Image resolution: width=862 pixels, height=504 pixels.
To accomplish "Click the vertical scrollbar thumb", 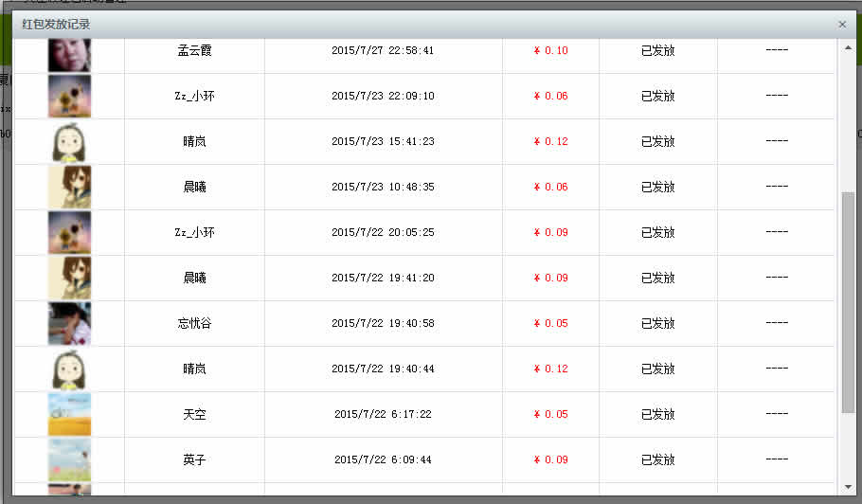I will (x=848, y=301).
